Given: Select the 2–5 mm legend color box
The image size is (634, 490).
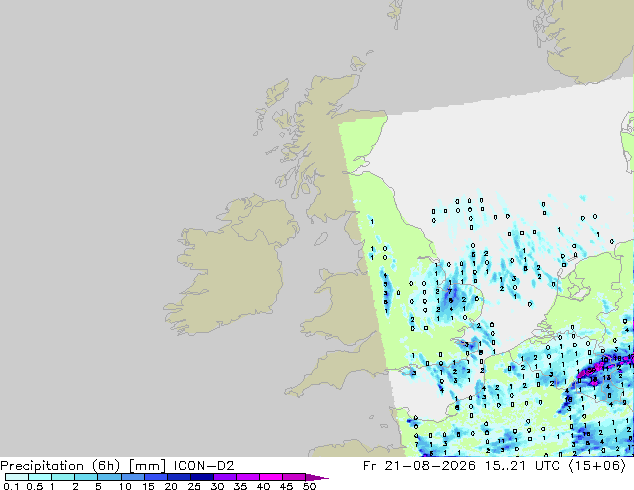Looking at the screenshot, I should click(86, 477).
